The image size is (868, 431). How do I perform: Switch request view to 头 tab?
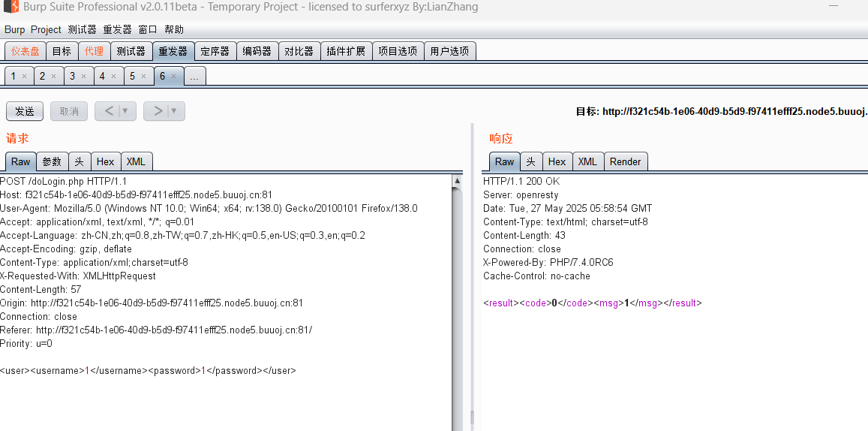pyautogui.click(x=80, y=161)
